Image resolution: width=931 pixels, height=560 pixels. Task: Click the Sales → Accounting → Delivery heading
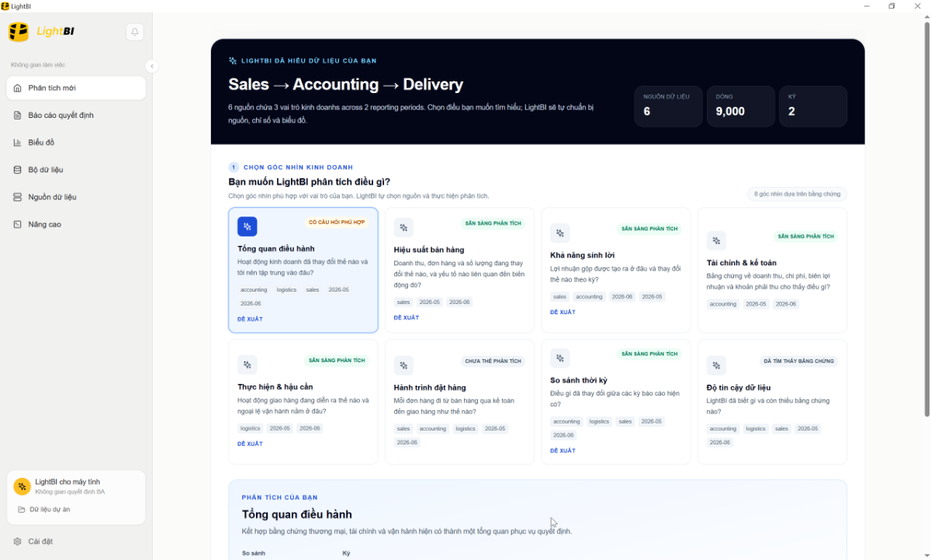pyautogui.click(x=345, y=85)
